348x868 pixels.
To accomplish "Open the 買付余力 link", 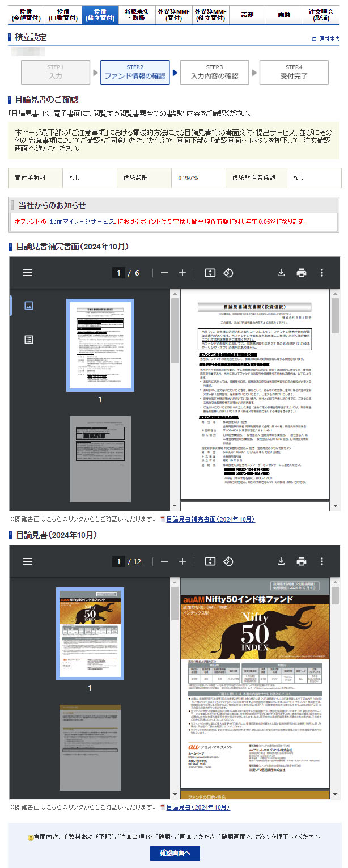I will pos(329,39).
